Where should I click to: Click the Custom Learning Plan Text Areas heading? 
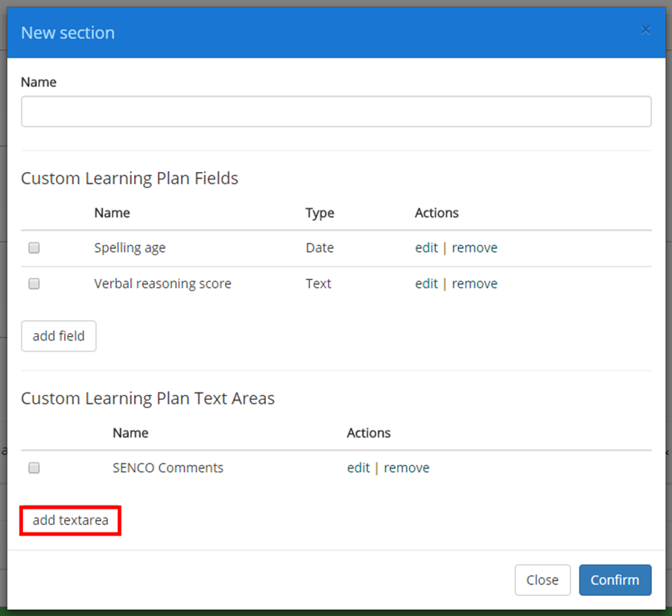click(147, 399)
